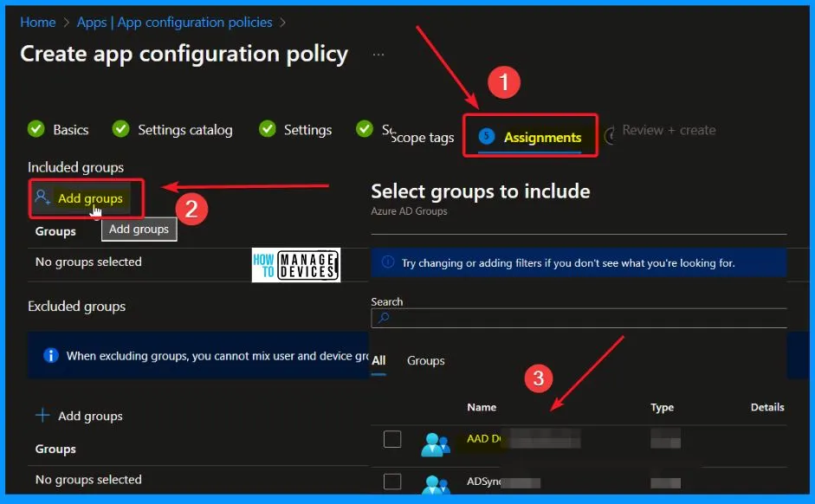
Task: Switch to the Scope tags step
Action: coord(422,137)
